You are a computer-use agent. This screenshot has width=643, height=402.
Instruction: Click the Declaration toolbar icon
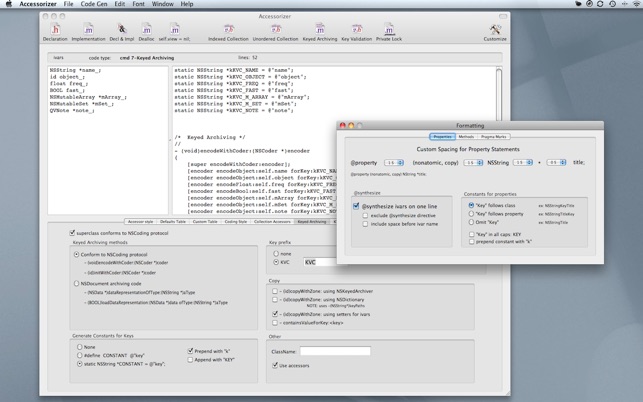point(55,30)
